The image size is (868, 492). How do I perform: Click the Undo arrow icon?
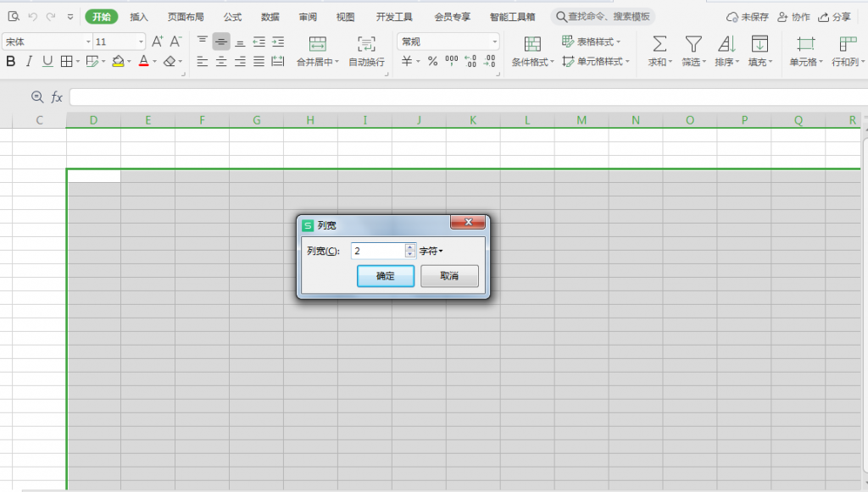[x=33, y=17]
